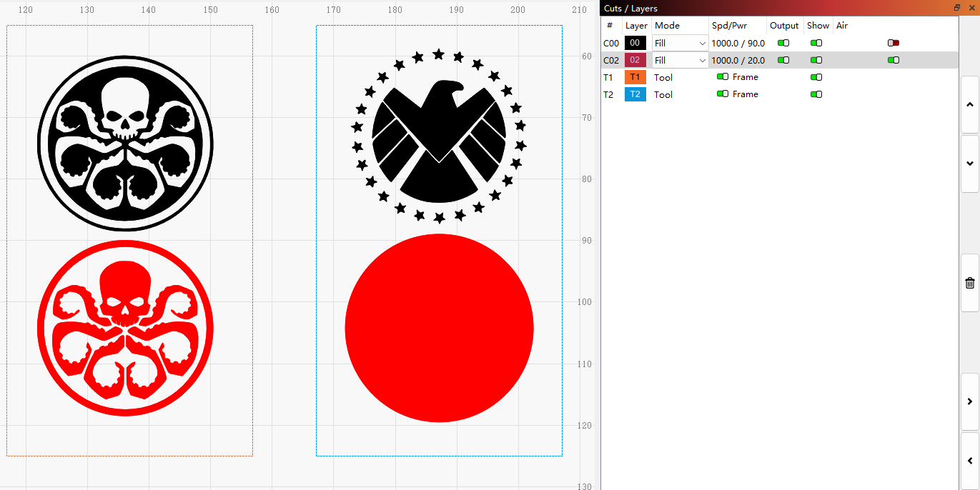Click the Output column header
The width and height of the screenshot is (980, 490).
(784, 26)
